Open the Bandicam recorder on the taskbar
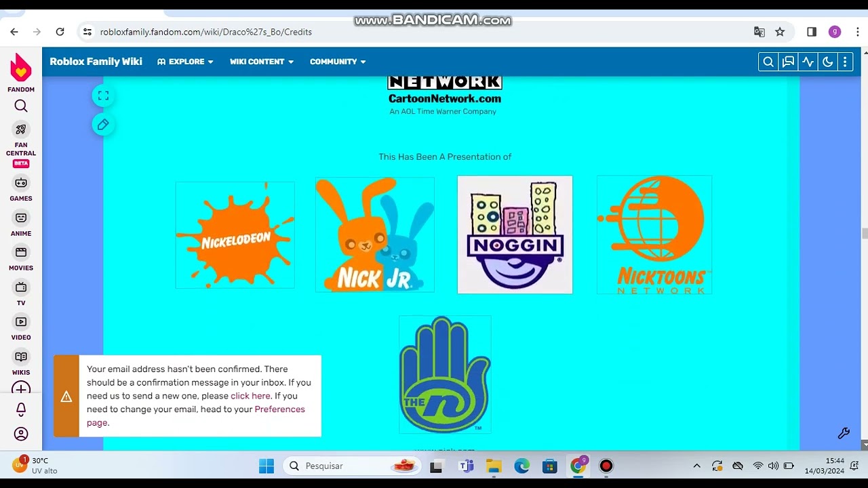This screenshot has width=868, height=488. (x=606, y=466)
